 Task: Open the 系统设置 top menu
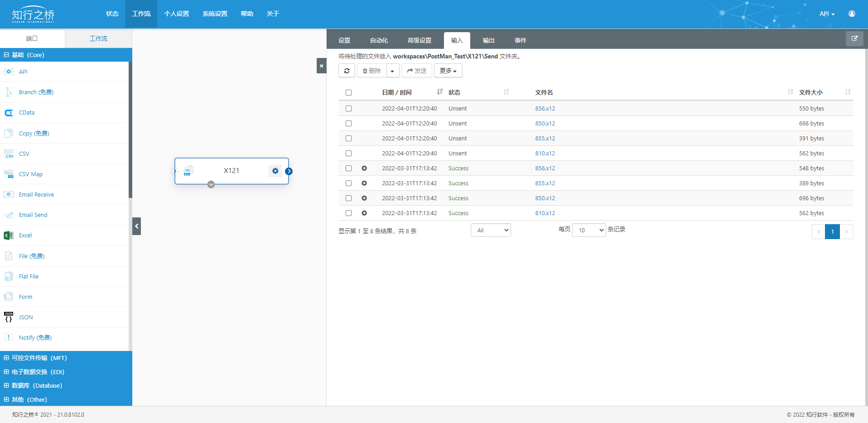(x=215, y=14)
